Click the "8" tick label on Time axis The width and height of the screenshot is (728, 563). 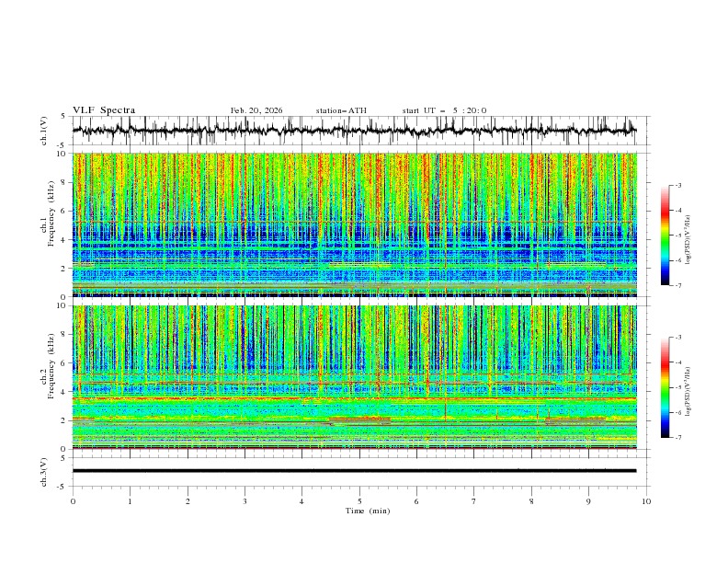pos(531,501)
